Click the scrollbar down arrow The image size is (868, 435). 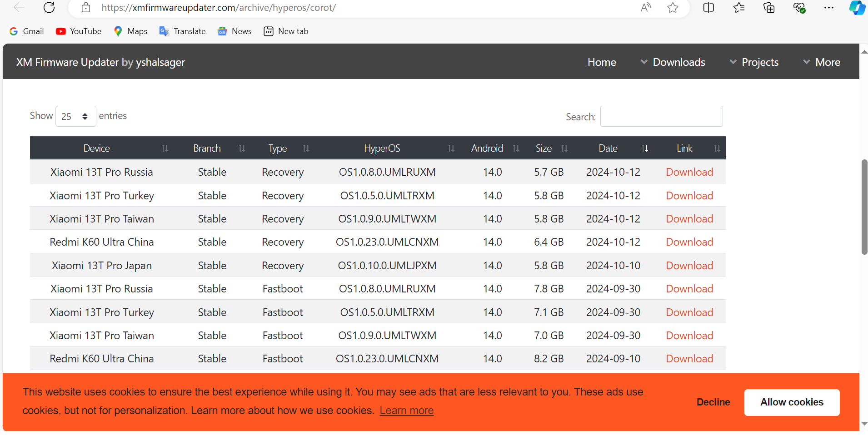coord(864,423)
